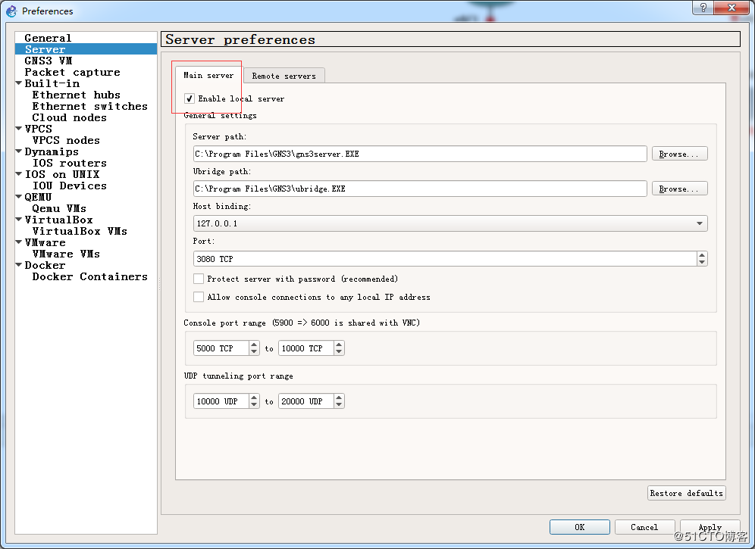This screenshot has height=549, width=755.
Task: Click the Ubridge path input field
Action: [x=420, y=189]
